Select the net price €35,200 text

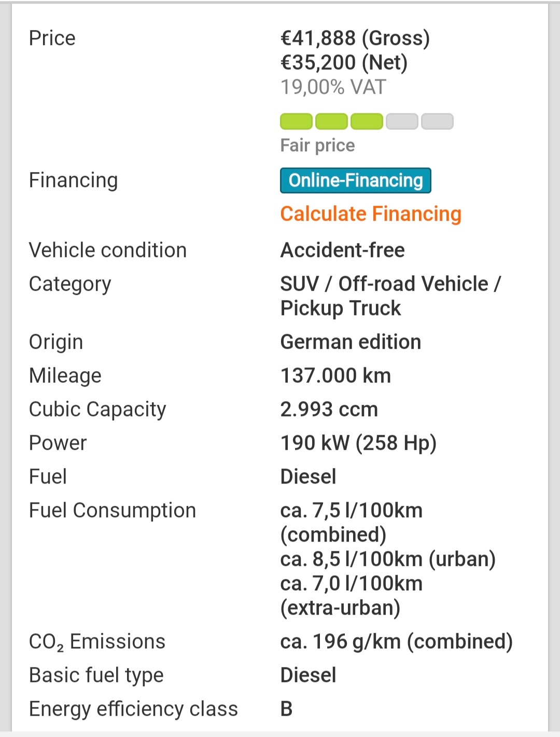click(x=344, y=62)
